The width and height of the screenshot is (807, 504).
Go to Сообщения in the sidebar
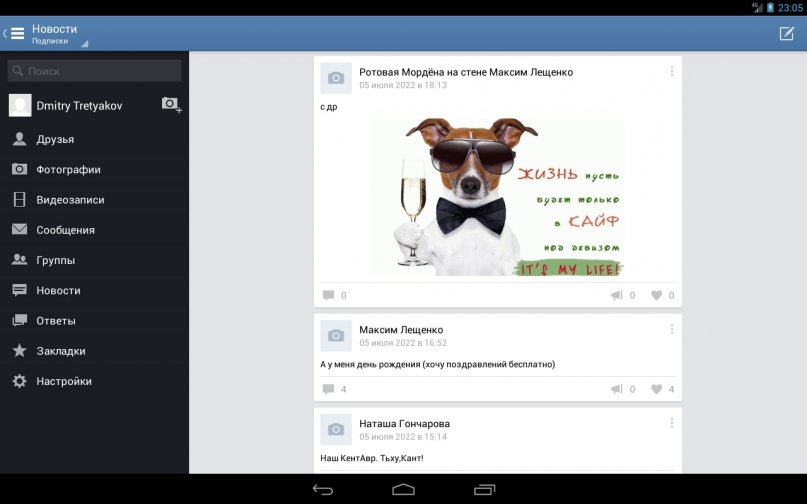point(65,230)
